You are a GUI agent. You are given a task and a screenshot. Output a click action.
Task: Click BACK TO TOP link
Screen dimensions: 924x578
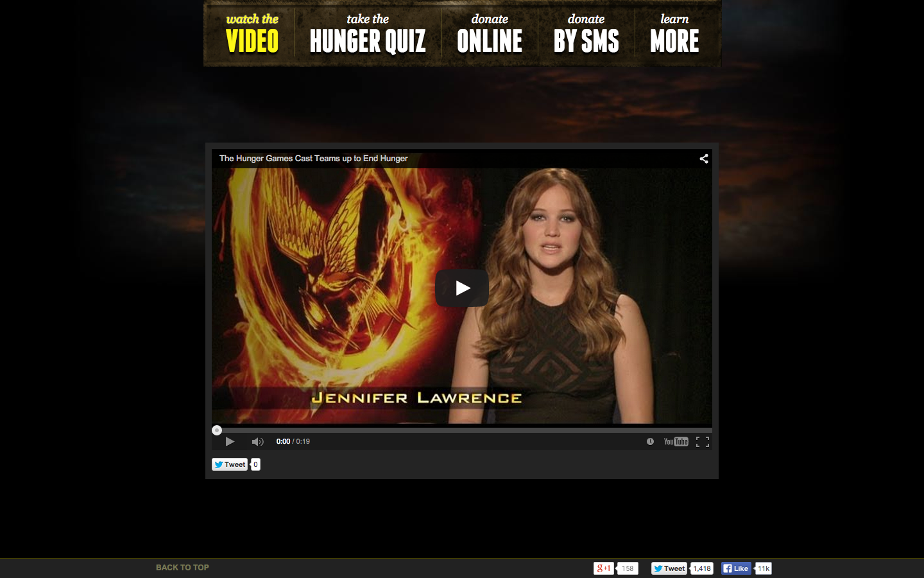tap(182, 568)
